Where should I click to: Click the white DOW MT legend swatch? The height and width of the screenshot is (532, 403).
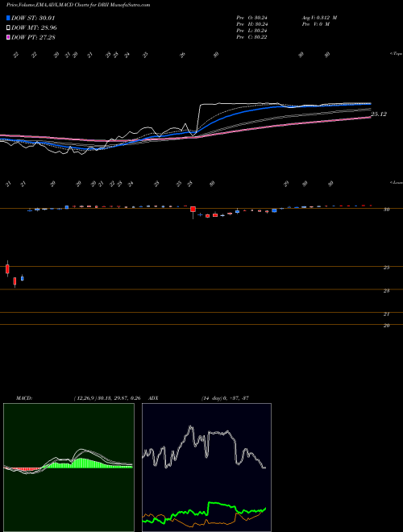9,27
